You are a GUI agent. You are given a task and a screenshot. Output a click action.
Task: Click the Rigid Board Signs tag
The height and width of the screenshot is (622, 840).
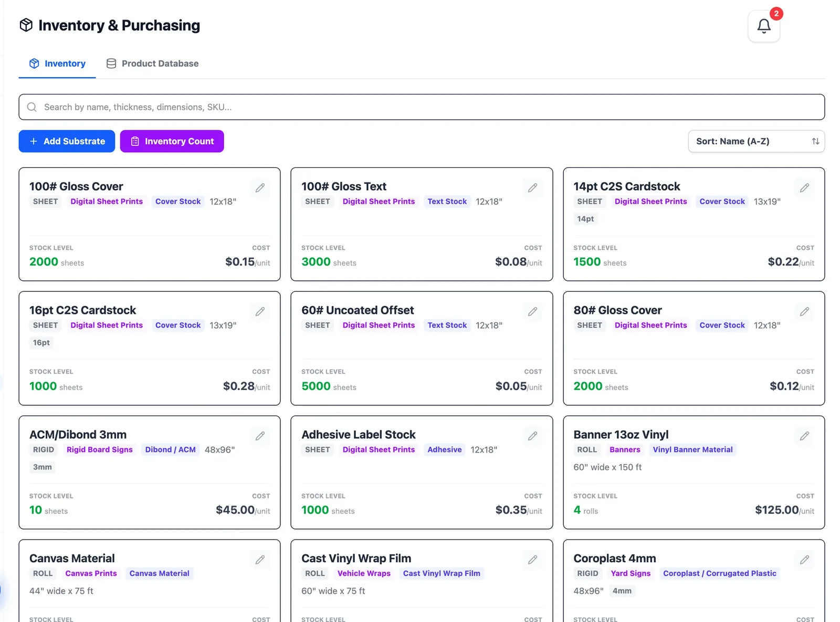[x=100, y=450]
